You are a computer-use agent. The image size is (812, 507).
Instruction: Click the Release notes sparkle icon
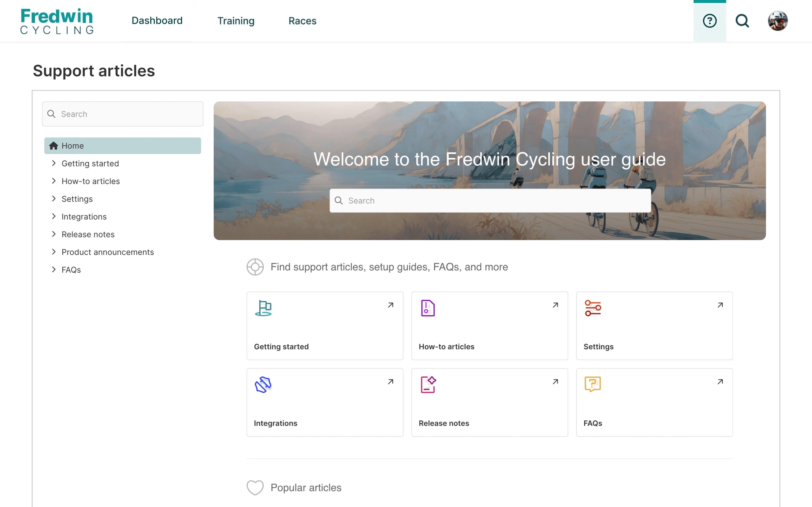428,384
